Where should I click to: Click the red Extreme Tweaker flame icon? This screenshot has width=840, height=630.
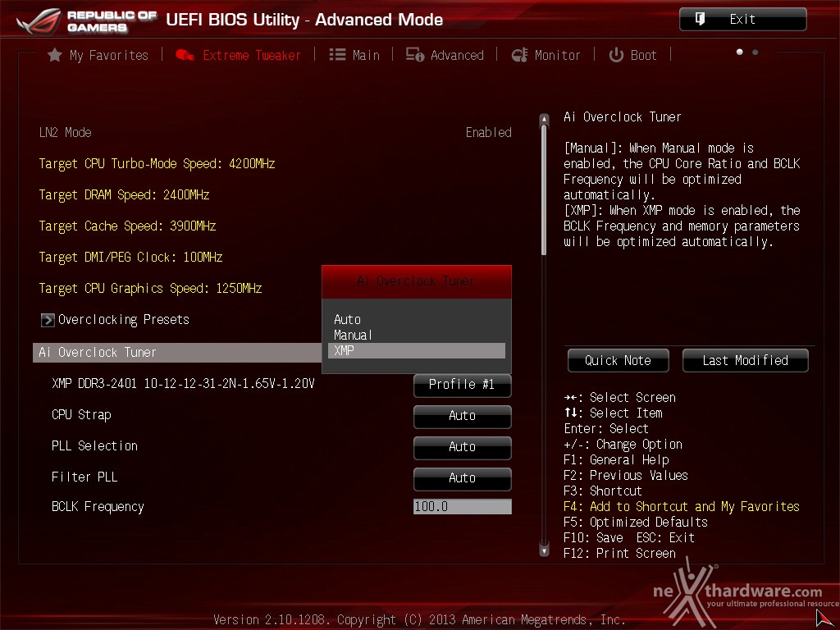185,55
